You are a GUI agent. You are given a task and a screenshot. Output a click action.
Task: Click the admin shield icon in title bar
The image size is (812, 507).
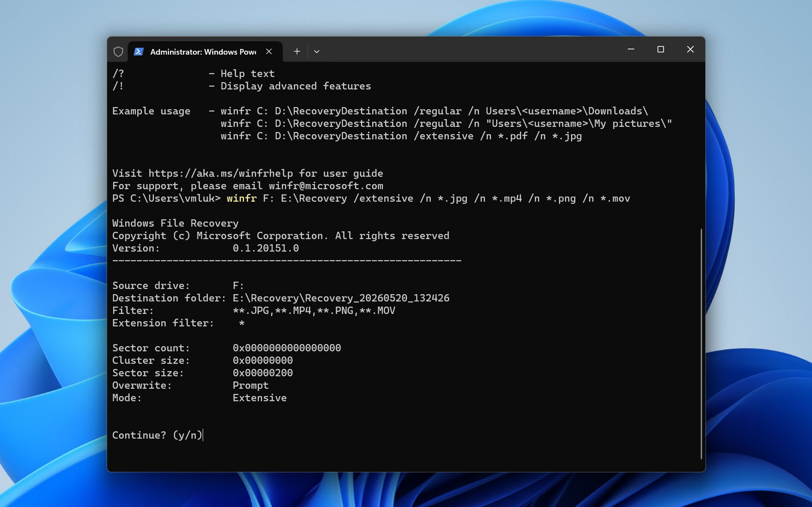click(118, 52)
